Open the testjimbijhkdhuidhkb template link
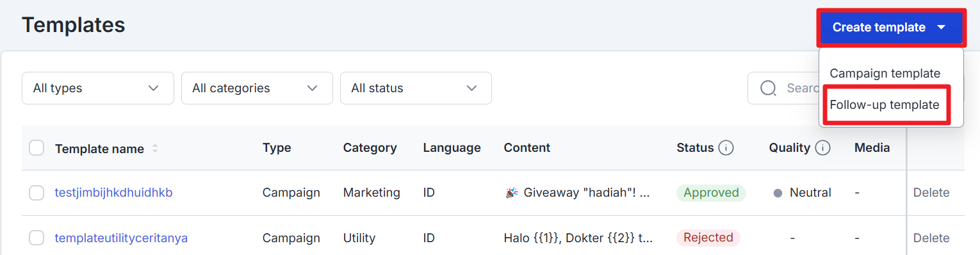980x255 pixels. tap(113, 192)
